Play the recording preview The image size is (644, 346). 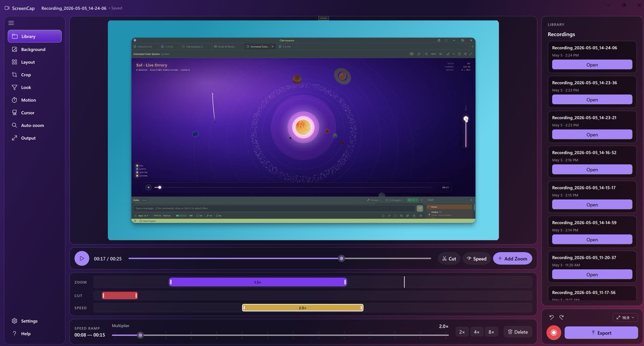tap(82, 258)
